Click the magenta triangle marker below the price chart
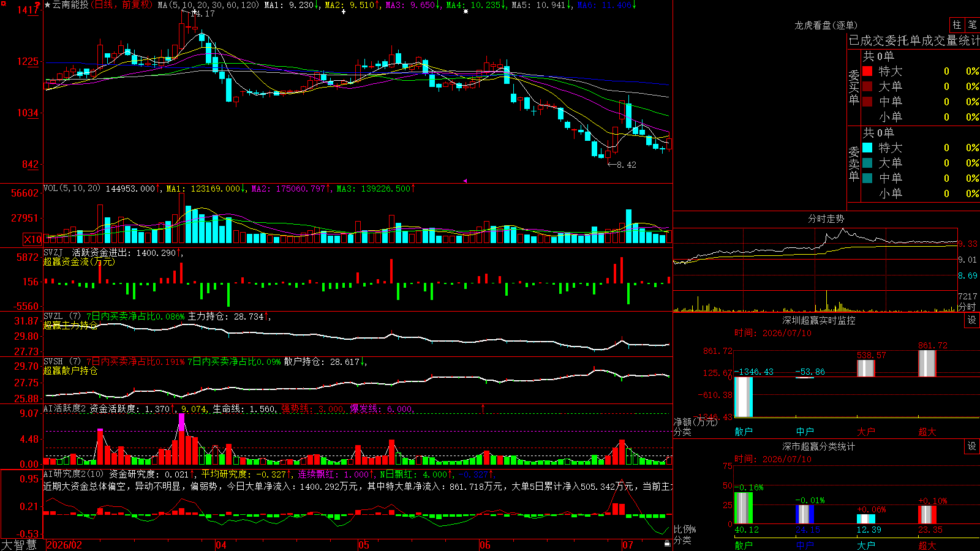Viewport: 980px width, 551px height. click(x=465, y=181)
